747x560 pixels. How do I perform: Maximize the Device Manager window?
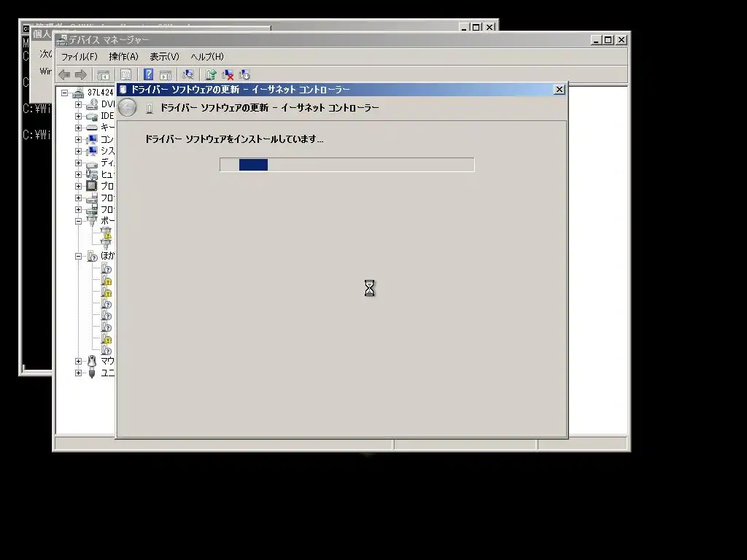tap(608, 40)
